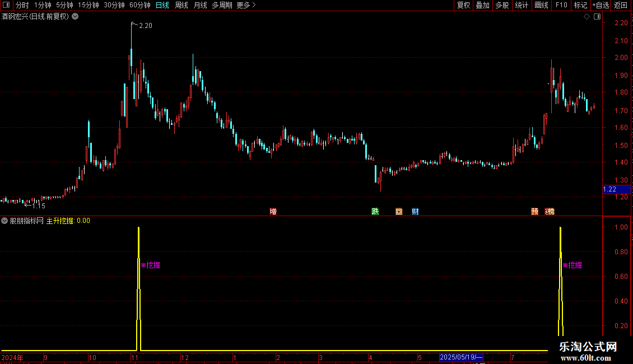Click the 叠加 overlay button
The image size is (633, 364).
point(482,5)
